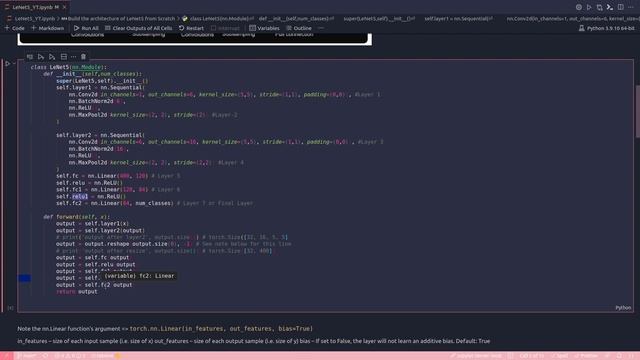Close the LeNet5_YT.ipynb tab

coord(64,7)
